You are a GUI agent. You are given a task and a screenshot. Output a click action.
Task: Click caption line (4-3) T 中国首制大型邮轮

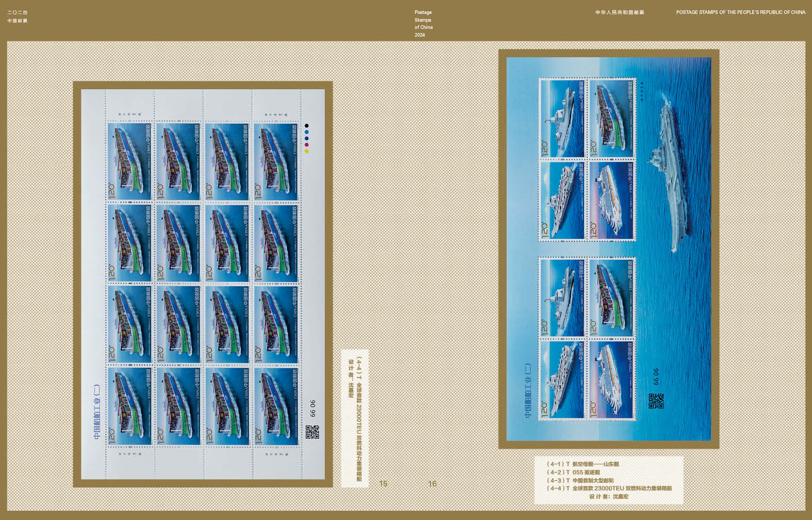[x=580, y=480]
